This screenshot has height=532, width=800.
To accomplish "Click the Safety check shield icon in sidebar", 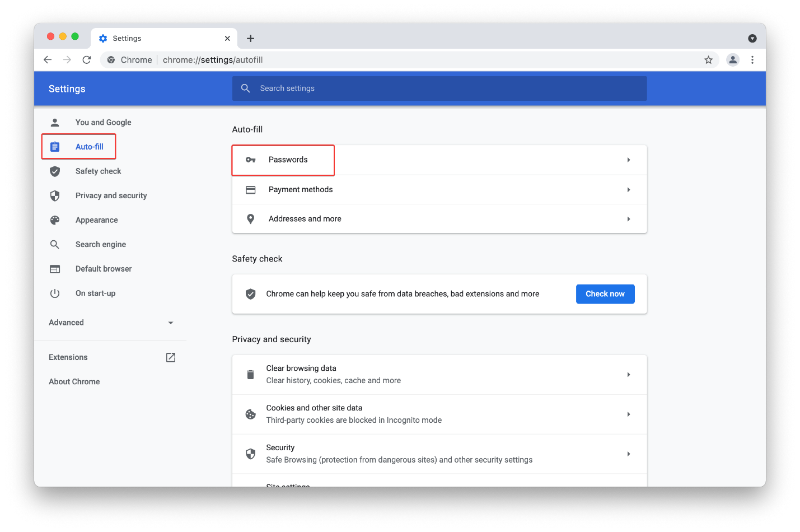I will point(54,171).
